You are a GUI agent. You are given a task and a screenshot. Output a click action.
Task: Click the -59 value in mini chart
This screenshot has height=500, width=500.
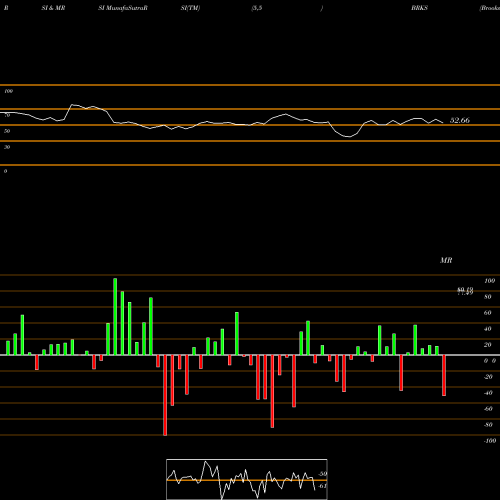322,474
